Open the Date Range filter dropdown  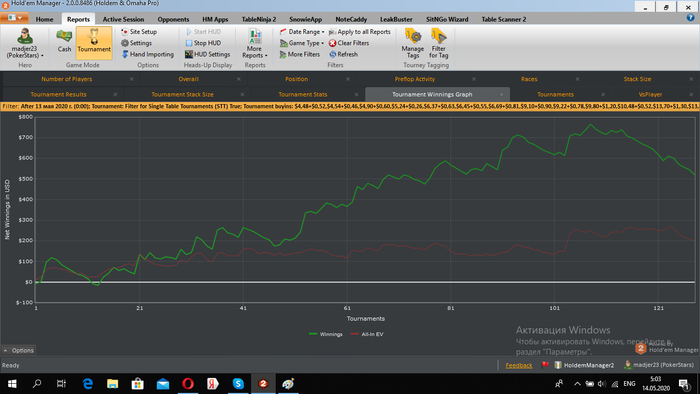coord(302,32)
